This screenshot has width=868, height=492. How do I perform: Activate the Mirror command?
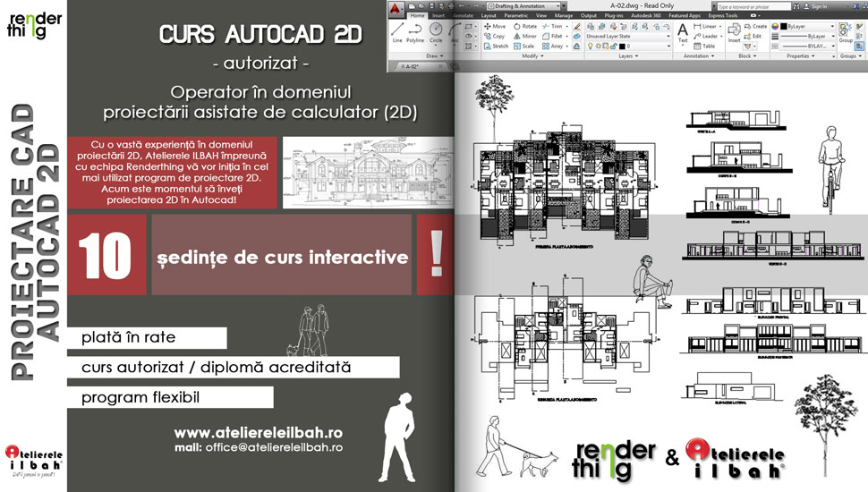(524, 37)
